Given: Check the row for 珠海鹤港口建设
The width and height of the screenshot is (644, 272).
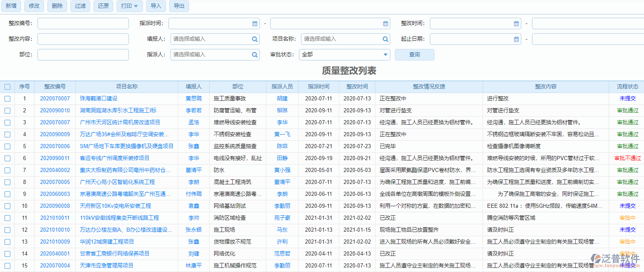Looking at the screenshot, I should click(7, 99).
